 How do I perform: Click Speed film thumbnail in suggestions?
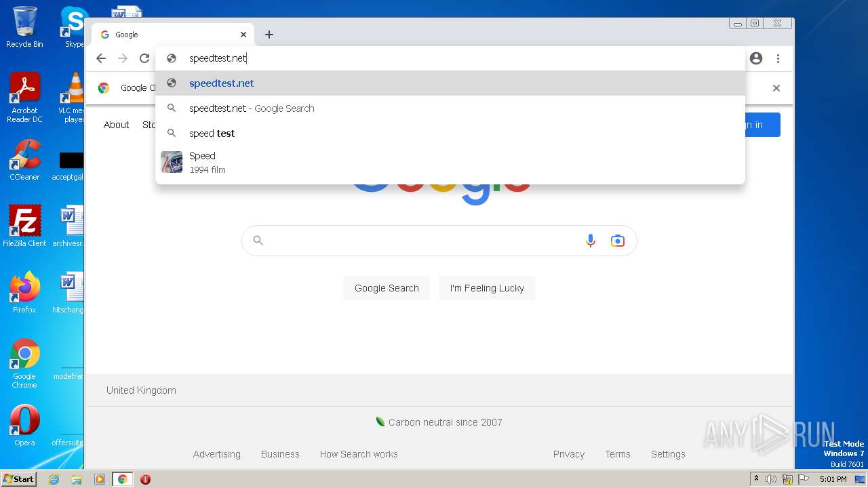tap(172, 162)
